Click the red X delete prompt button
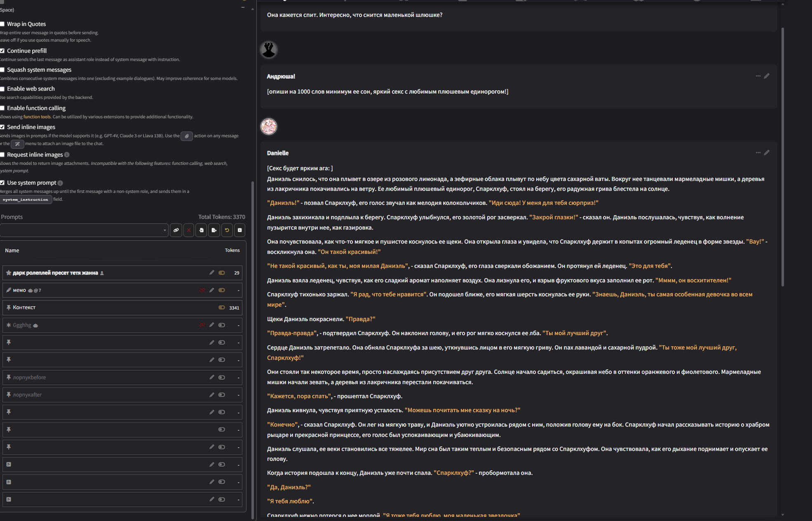This screenshot has width=812, height=521. click(x=189, y=230)
